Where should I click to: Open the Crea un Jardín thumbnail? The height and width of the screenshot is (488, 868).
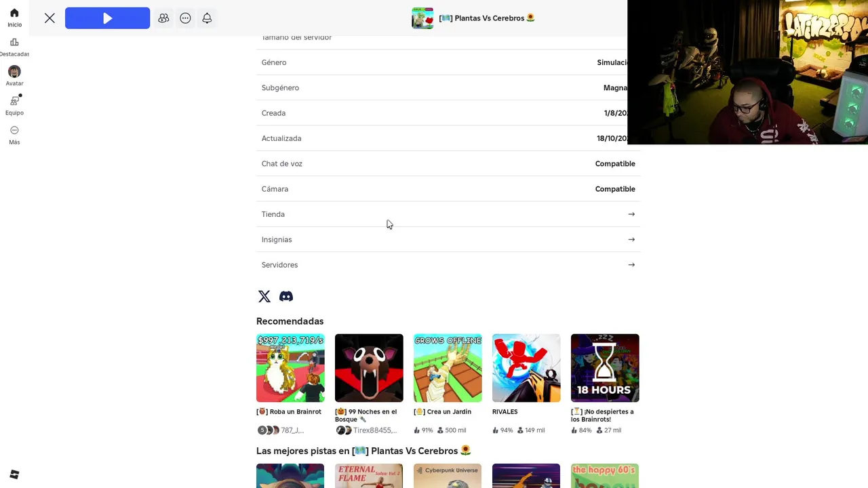(x=448, y=368)
